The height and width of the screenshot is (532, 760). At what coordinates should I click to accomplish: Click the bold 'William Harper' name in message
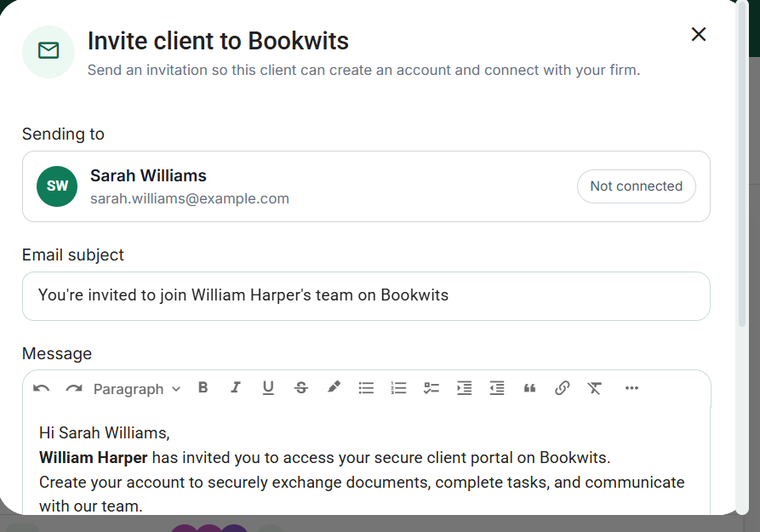tap(93, 458)
